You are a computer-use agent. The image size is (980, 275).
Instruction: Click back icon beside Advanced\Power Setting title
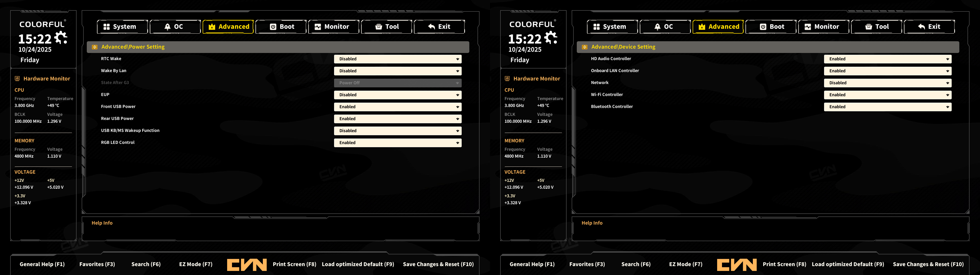tap(95, 47)
